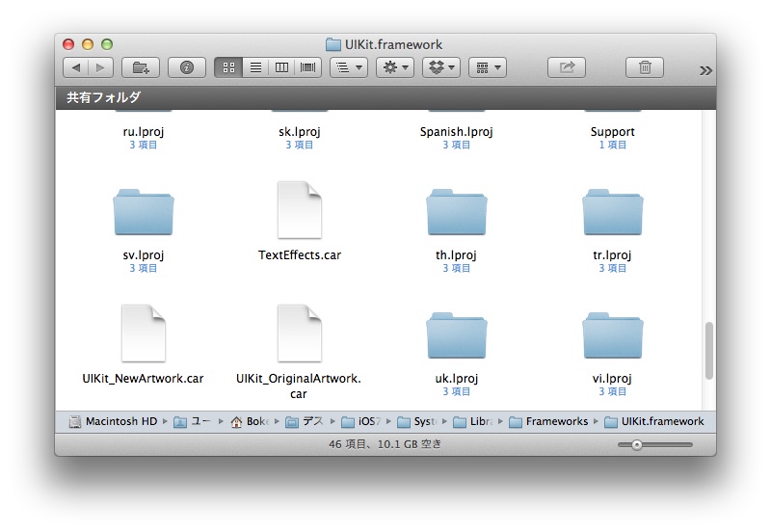Click the Support folder label
Image resolution: width=771 pixels, height=532 pixels.
point(613,132)
